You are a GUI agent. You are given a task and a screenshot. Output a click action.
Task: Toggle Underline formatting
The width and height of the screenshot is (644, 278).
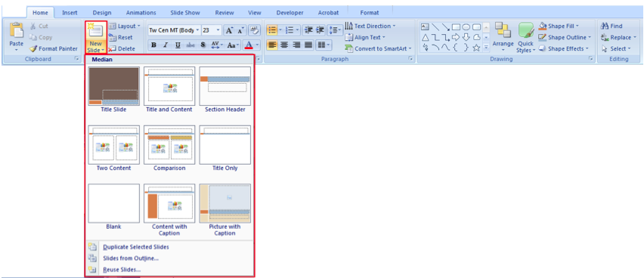coord(178,45)
